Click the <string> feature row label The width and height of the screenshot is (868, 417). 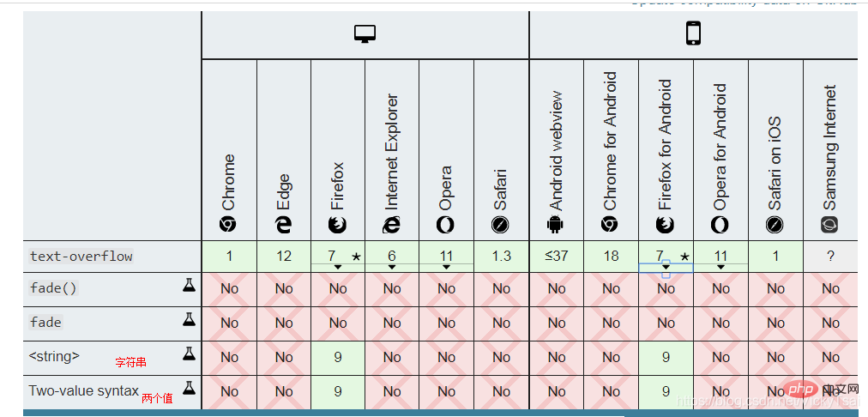pyautogui.click(x=54, y=356)
